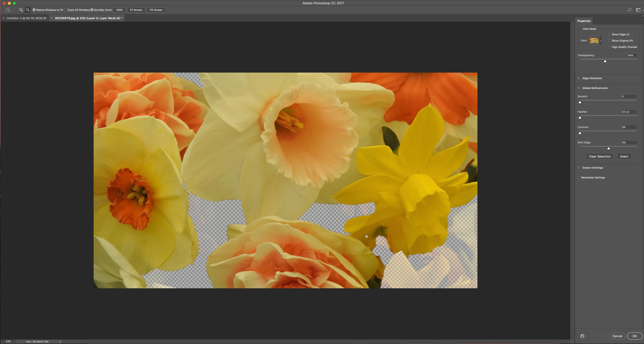The height and width of the screenshot is (344, 644).
Task: Open the workspace switcher icon
Action: (x=638, y=10)
